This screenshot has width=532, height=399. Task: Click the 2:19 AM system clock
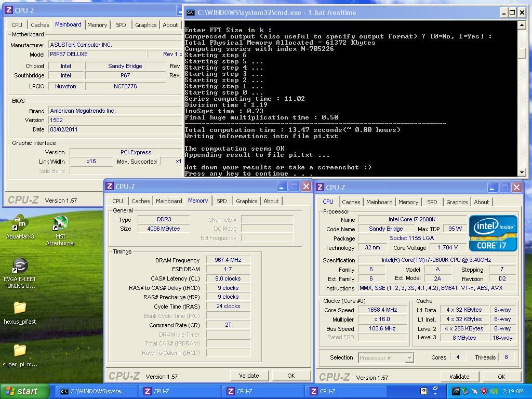coord(513,391)
